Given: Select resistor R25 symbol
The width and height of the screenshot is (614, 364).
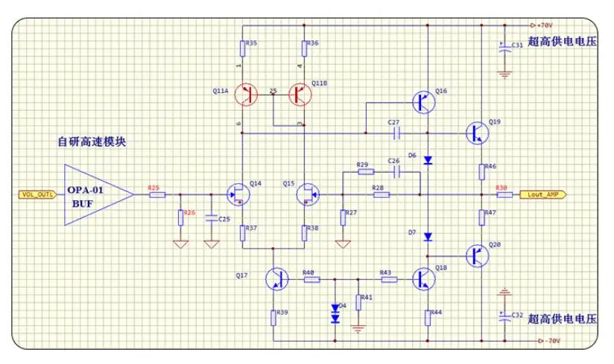Looking at the screenshot, I should (157, 195).
